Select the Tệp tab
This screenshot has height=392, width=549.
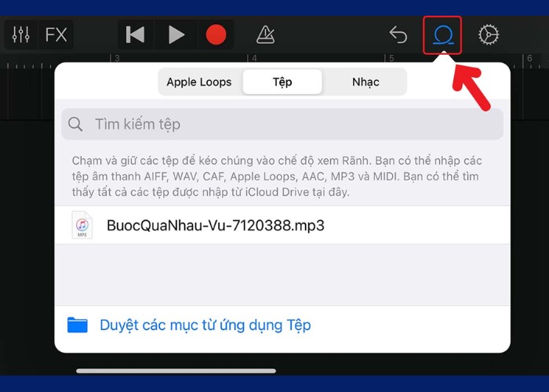[x=282, y=82]
